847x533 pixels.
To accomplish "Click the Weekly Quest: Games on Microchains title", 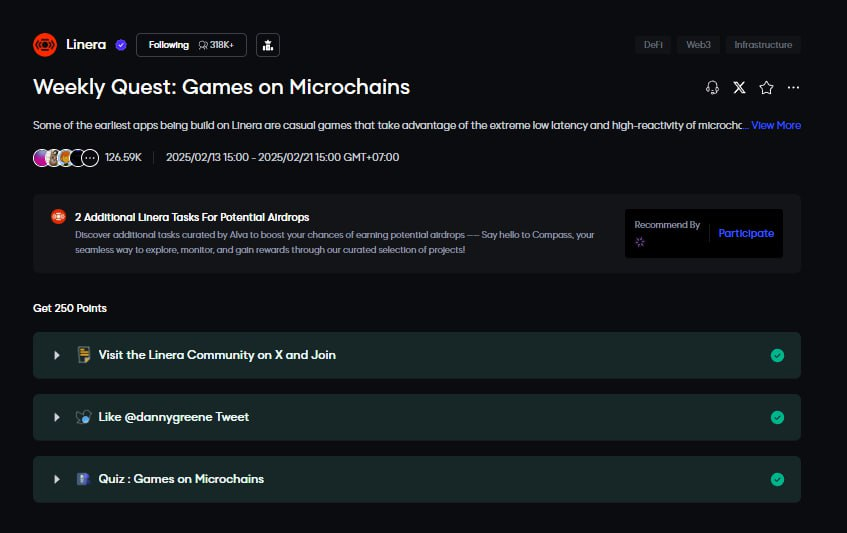I will 221,87.
